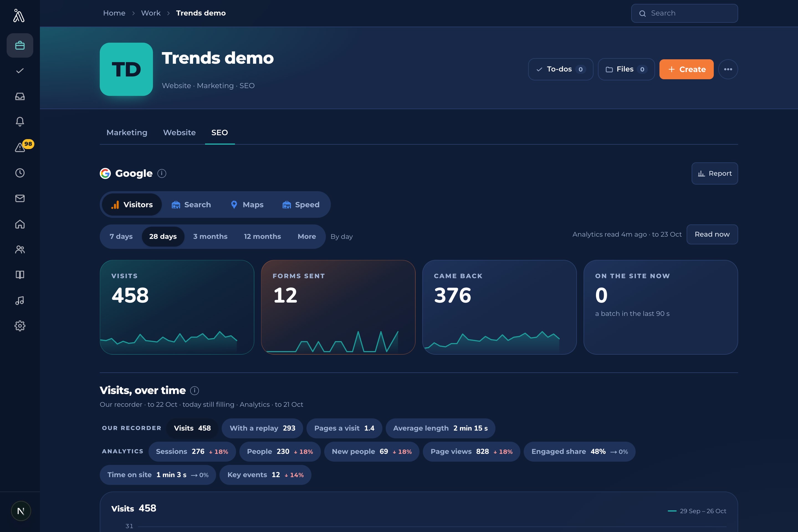
Task: Click the Report button
Action: 715,173
